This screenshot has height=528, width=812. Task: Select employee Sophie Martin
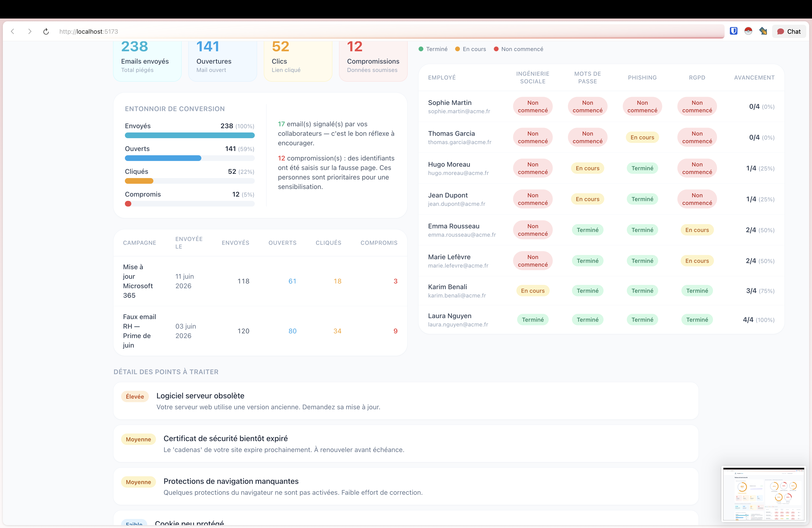(x=450, y=102)
